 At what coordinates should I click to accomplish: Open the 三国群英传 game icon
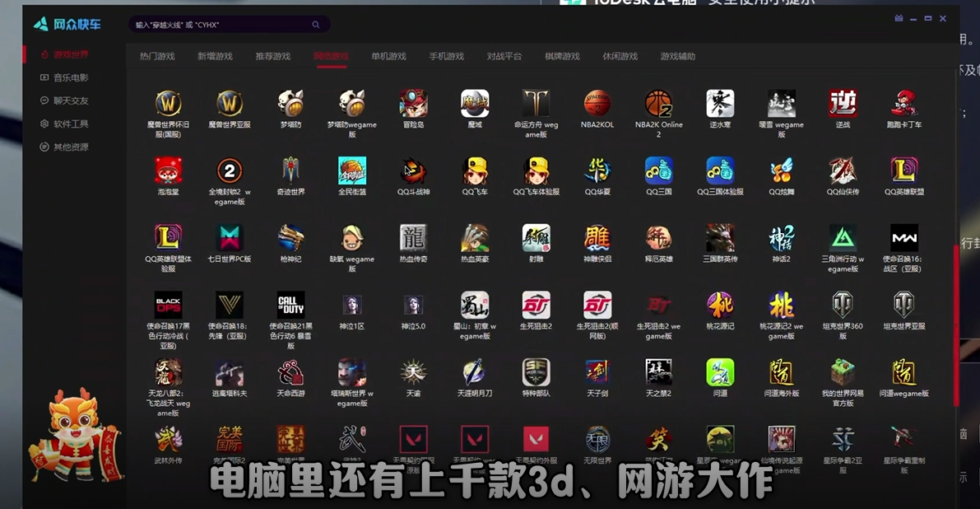720,238
